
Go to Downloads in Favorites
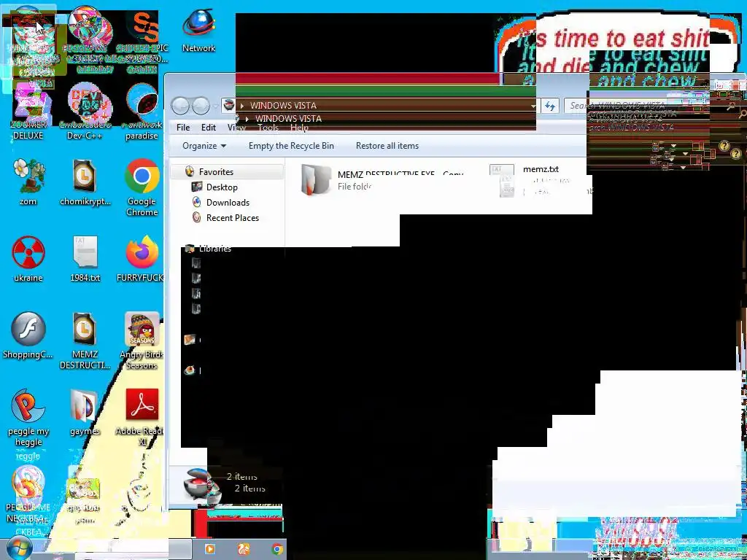click(228, 203)
